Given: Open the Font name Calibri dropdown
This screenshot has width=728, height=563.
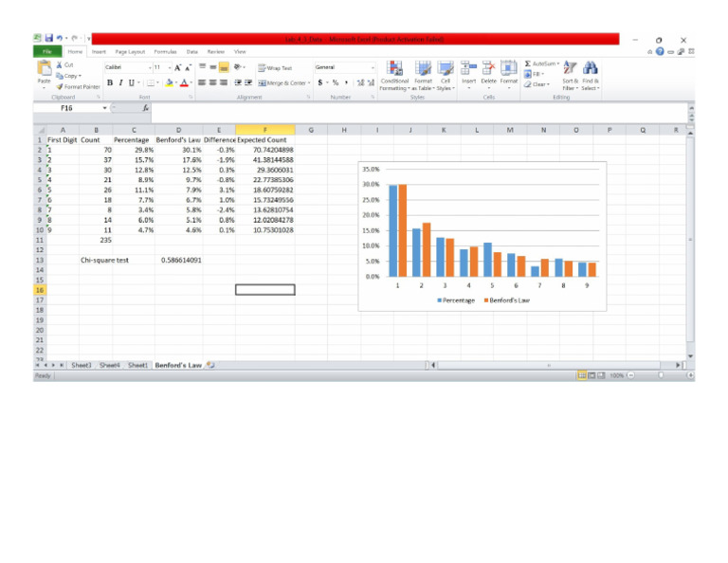Looking at the screenshot, I should [150, 67].
